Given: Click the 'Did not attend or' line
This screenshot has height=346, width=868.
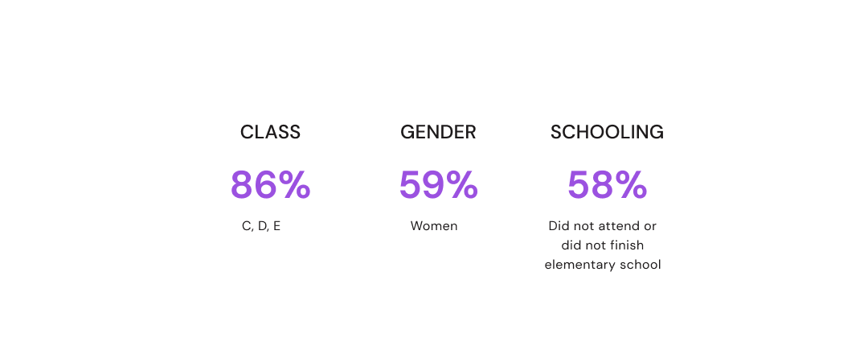Looking at the screenshot, I should click(603, 226).
